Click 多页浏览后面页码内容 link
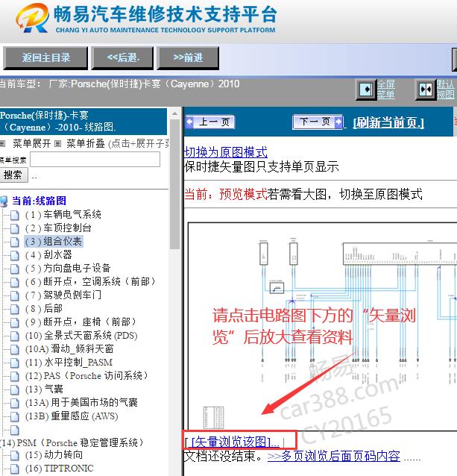 pyautogui.click(x=333, y=456)
